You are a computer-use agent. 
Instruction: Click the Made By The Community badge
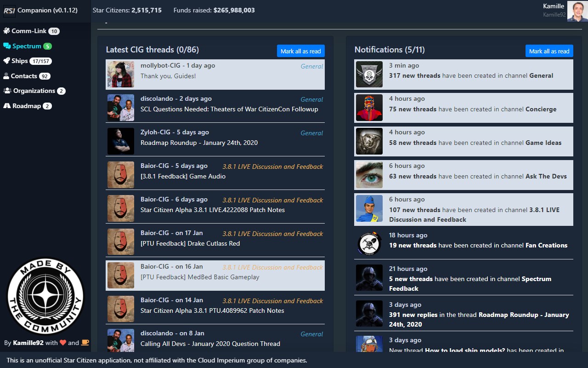(x=45, y=296)
